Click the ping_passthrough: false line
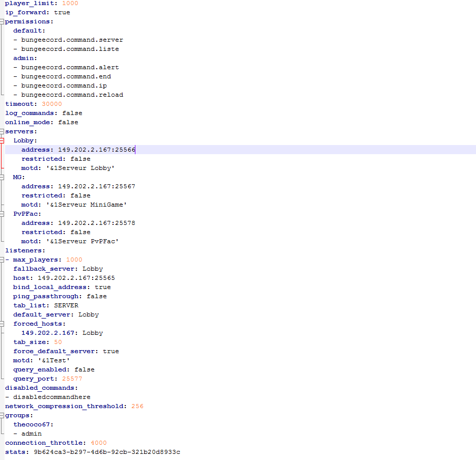This screenshot has height=460, width=476. coord(60,297)
